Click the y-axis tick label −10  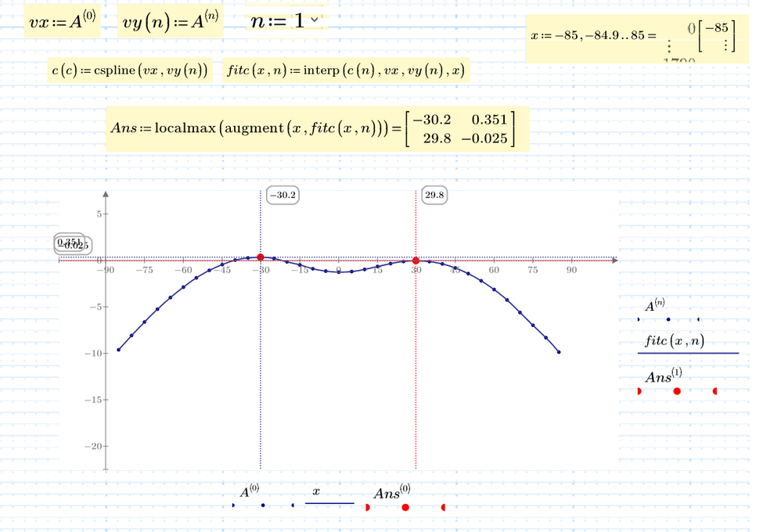[x=92, y=353]
